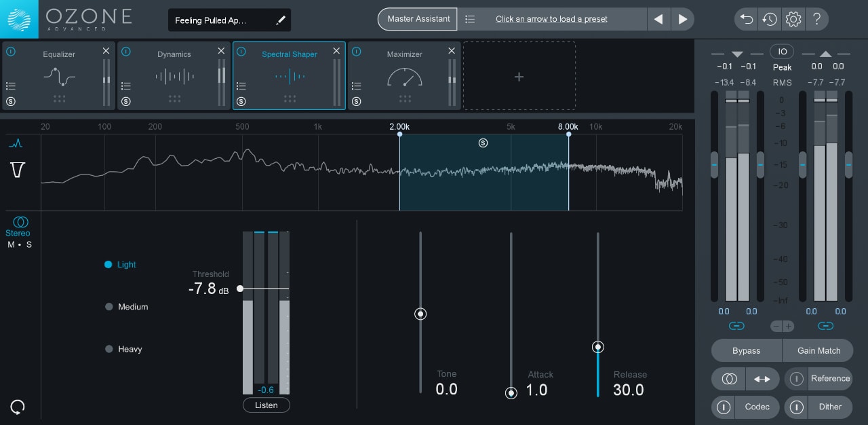
Task: Click the undo arrow icon
Action: coord(747,19)
